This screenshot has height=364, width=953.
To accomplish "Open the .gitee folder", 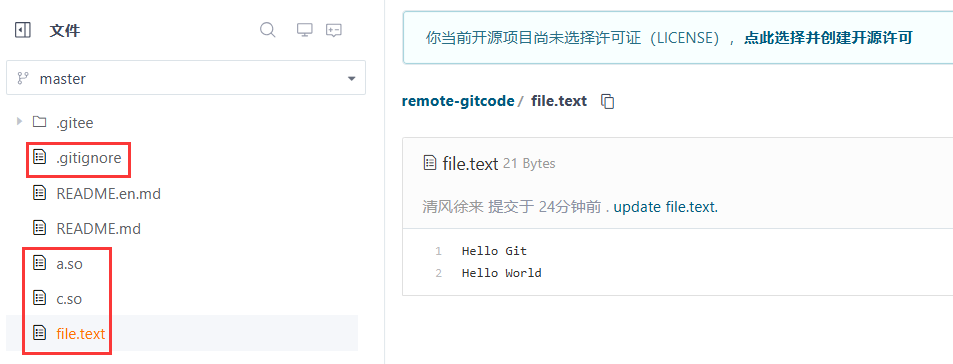I will click(x=75, y=123).
